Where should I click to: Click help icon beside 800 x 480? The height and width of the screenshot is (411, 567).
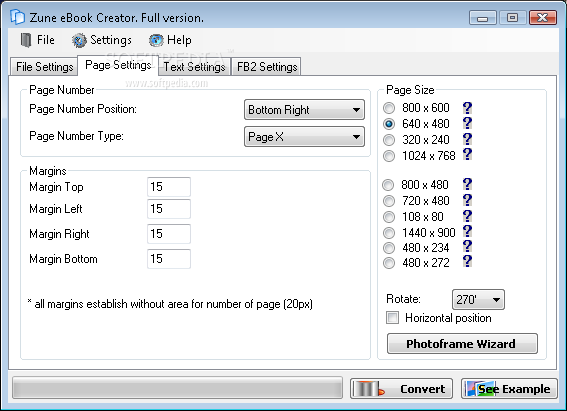(467, 184)
